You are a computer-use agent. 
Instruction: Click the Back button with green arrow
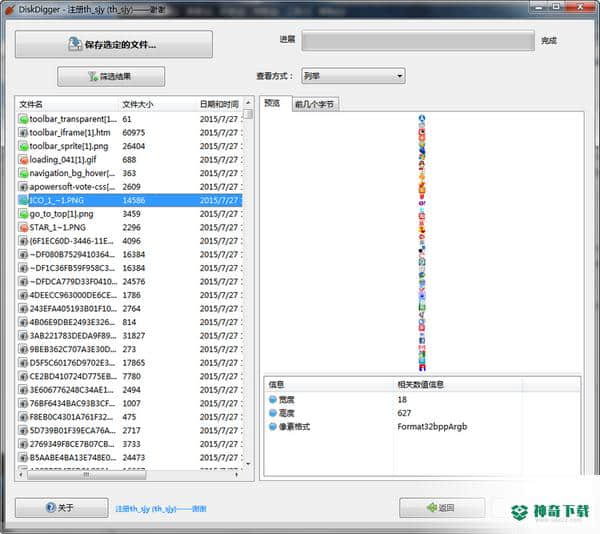(442, 508)
